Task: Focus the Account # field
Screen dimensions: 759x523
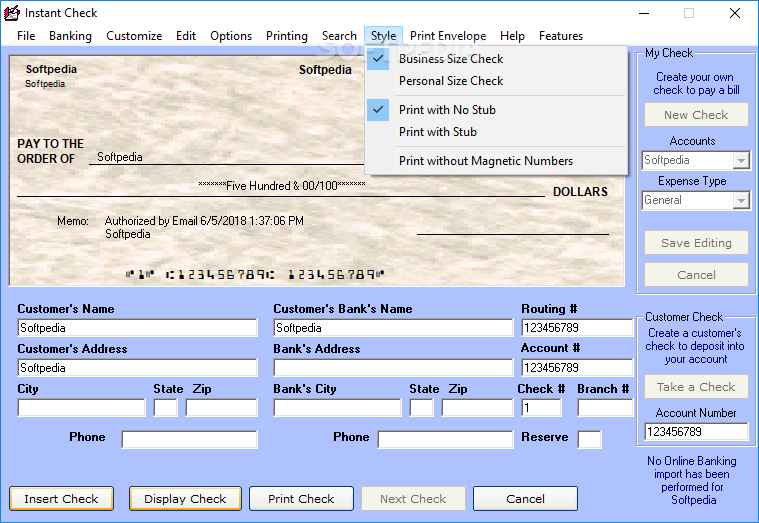Action: click(577, 368)
